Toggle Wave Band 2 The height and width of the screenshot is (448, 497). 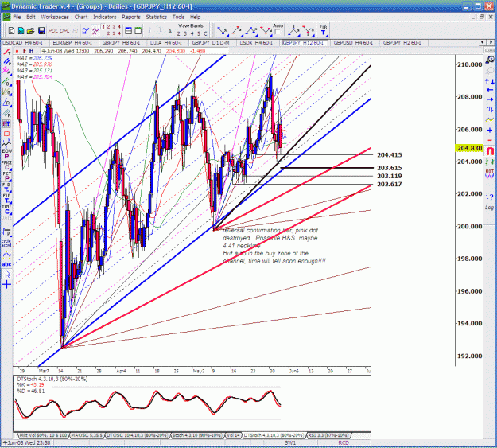point(178,33)
